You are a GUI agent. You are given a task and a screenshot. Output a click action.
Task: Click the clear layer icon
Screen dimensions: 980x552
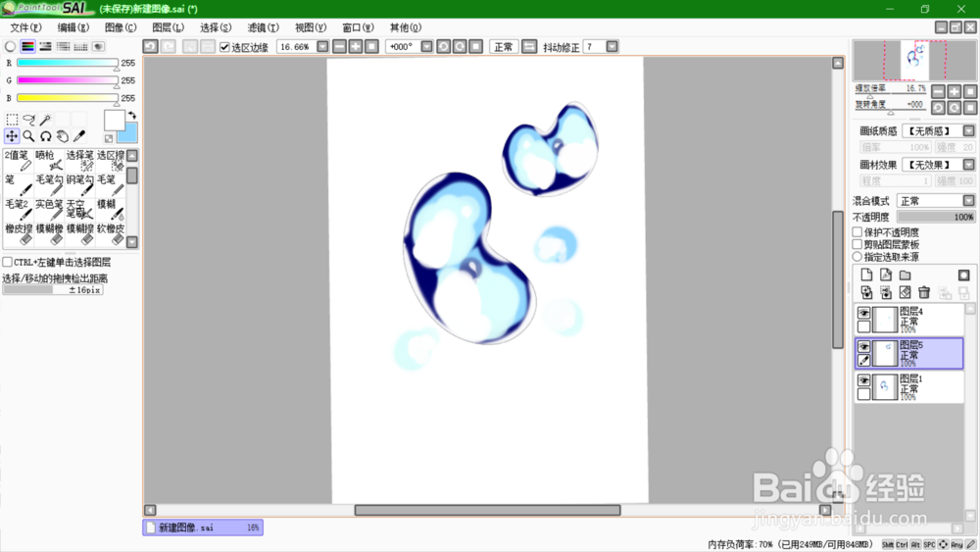click(905, 292)
